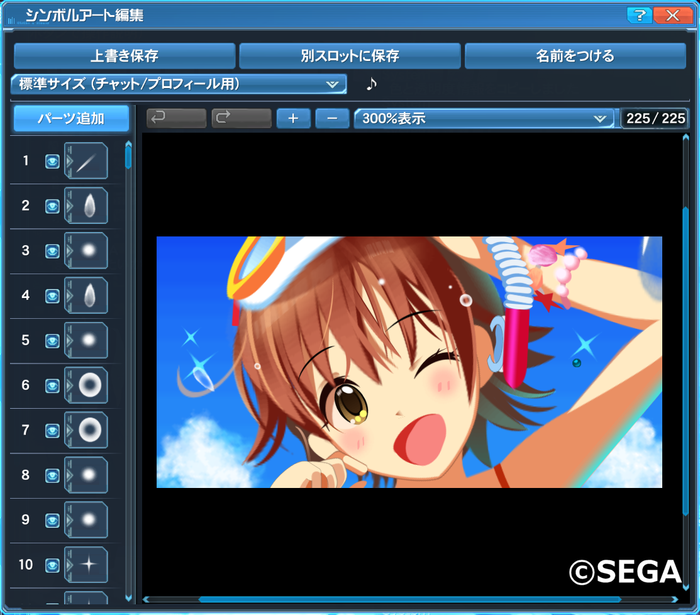
Task: Select layer 4 teardrop symbol thumbnail
Action: click(86, 296)
